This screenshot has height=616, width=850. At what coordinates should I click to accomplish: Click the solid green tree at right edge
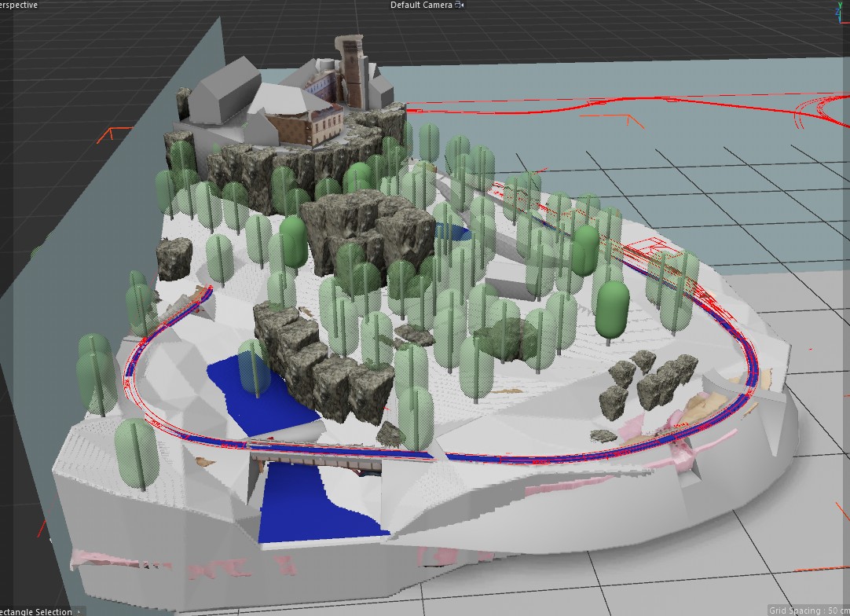click(613, 309)
